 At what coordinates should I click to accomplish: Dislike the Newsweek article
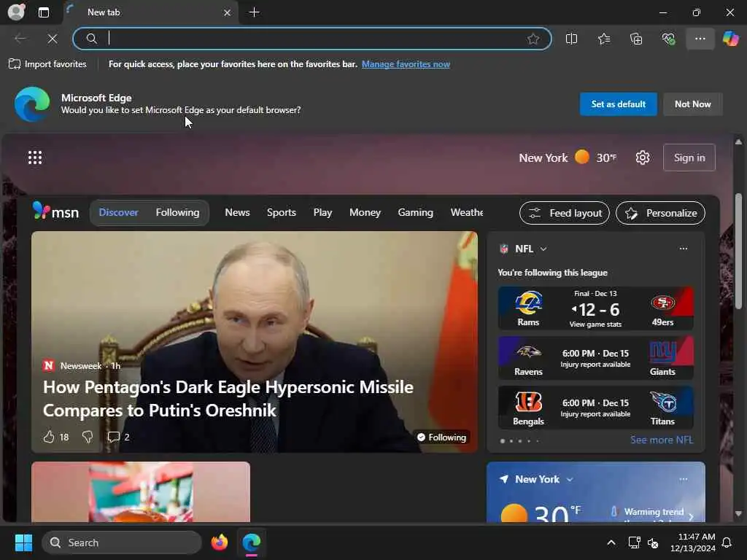coord(88,437)
